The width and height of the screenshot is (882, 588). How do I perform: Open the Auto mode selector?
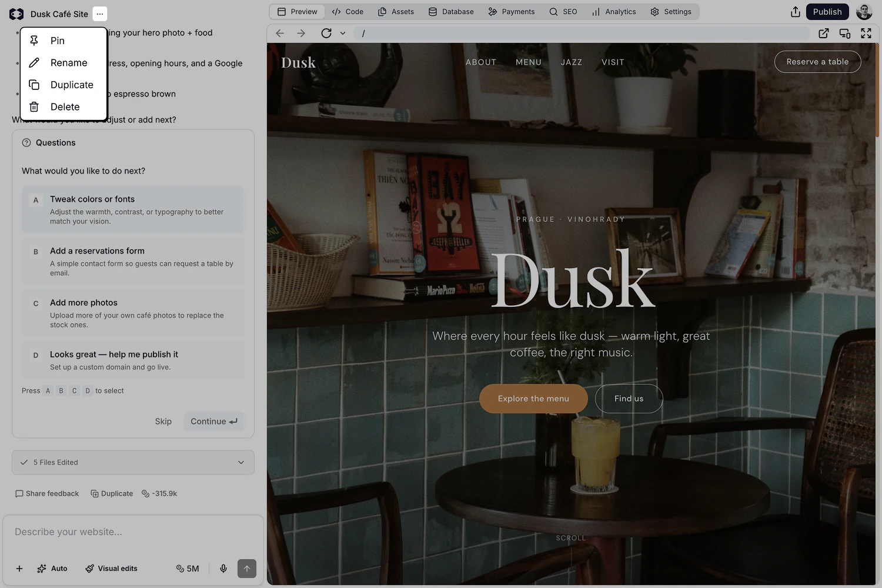coord(52,569)
